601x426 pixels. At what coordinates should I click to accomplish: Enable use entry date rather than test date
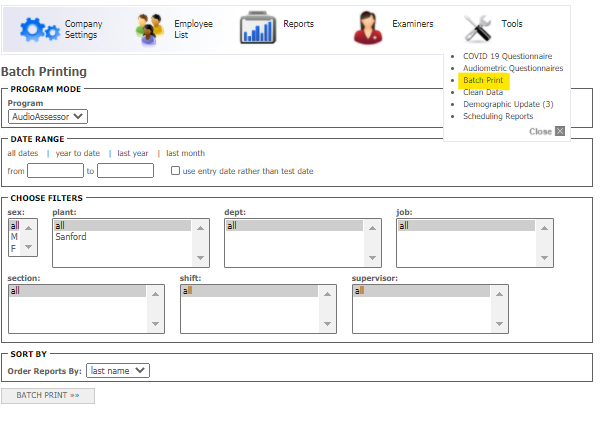tap(175, 170)
